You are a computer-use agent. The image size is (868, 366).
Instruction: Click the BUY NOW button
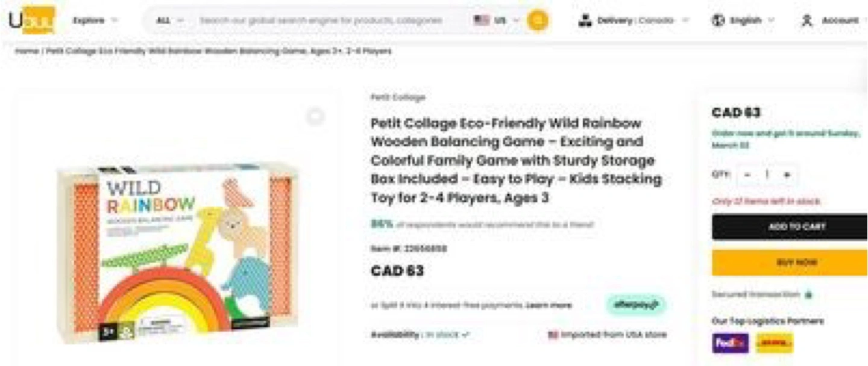[789, 262]
